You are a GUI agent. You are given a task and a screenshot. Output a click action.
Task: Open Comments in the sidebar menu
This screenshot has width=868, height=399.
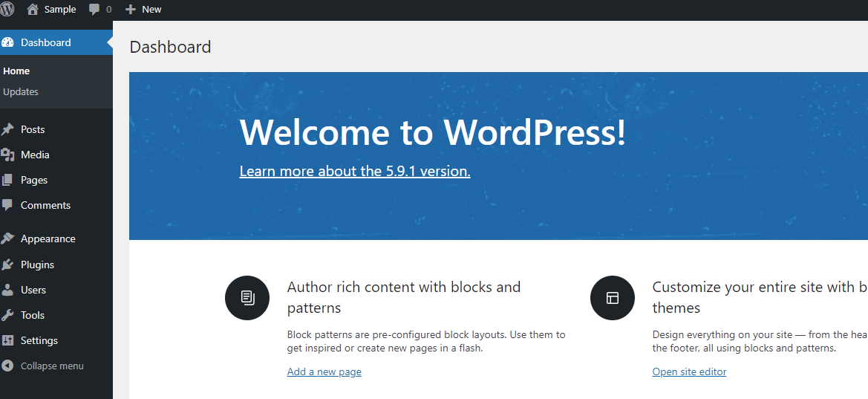click(x=56, y=205)
